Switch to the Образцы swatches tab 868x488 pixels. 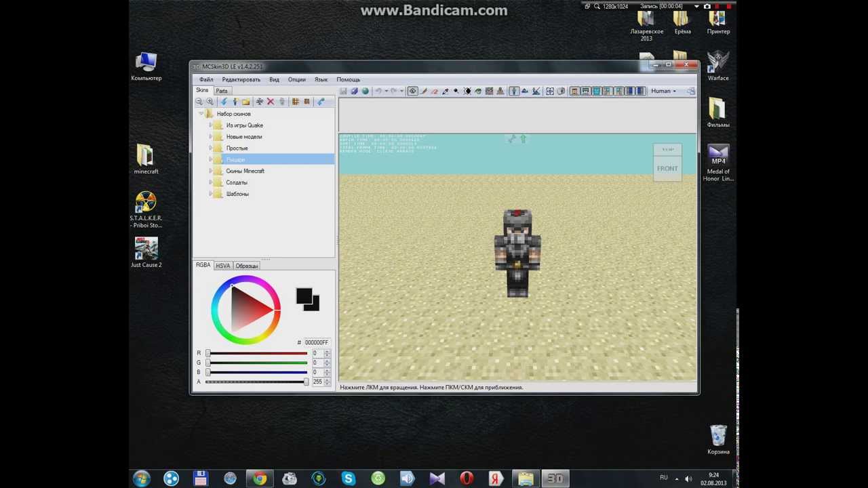tap(247, 266)
